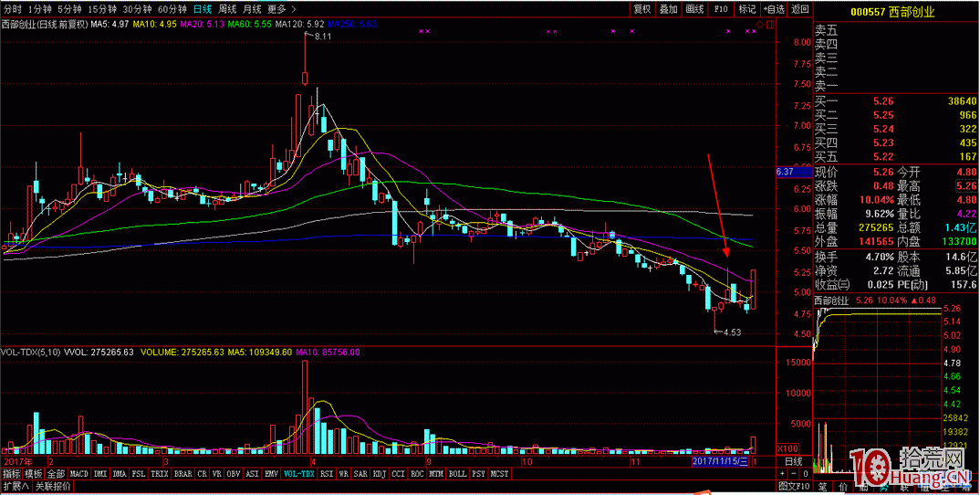
Task: Switch to the PSY indicator
Action: [479, 474]
